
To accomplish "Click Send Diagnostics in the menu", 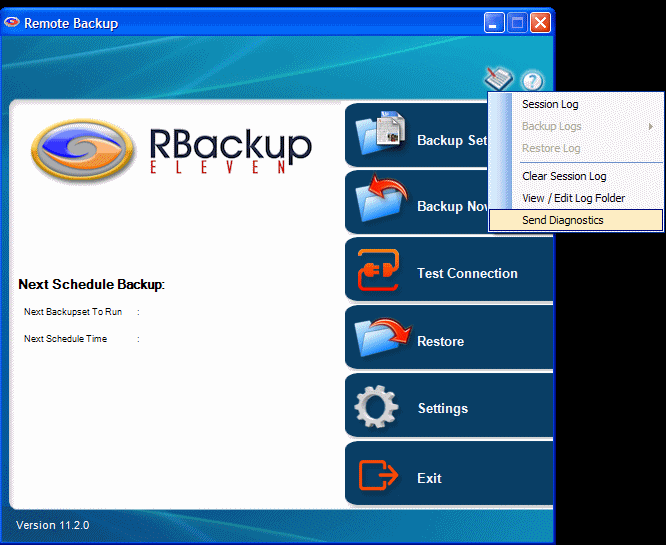I will pos(563,220).
